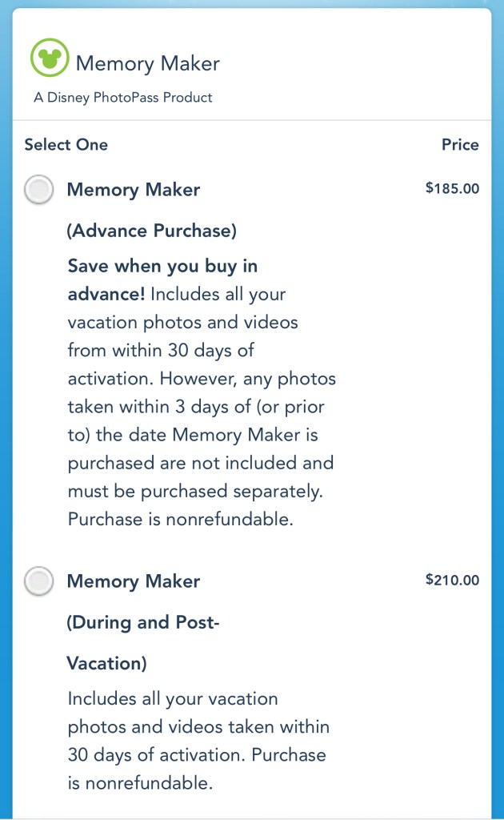Click "the date Memory Maker is" line
This screenshot has width=504, height=820.
click(190, 435)
